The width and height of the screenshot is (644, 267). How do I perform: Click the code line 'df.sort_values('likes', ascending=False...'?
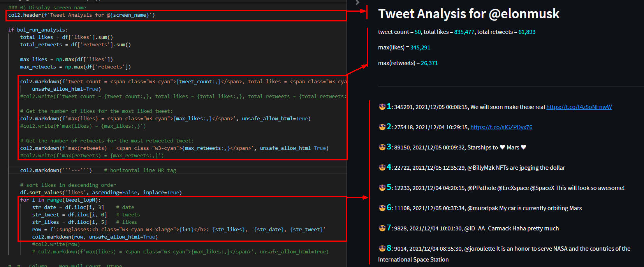(x=101, y=193)
